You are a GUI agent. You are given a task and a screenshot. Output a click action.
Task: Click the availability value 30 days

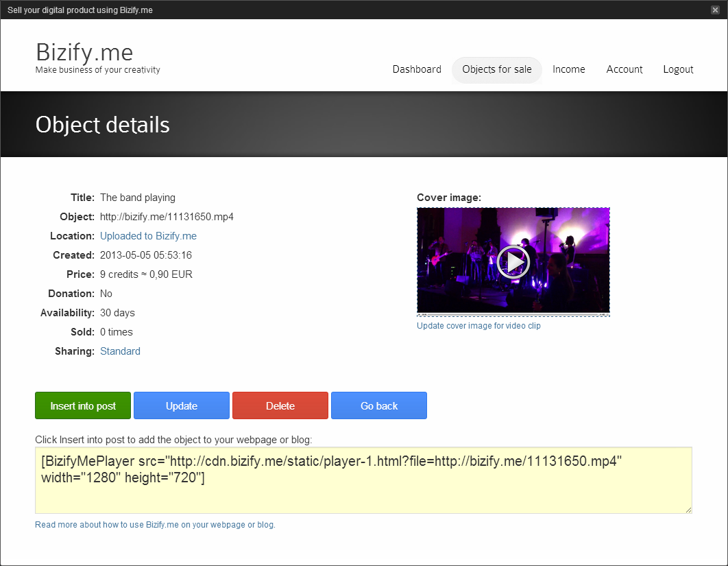(117, 313)
